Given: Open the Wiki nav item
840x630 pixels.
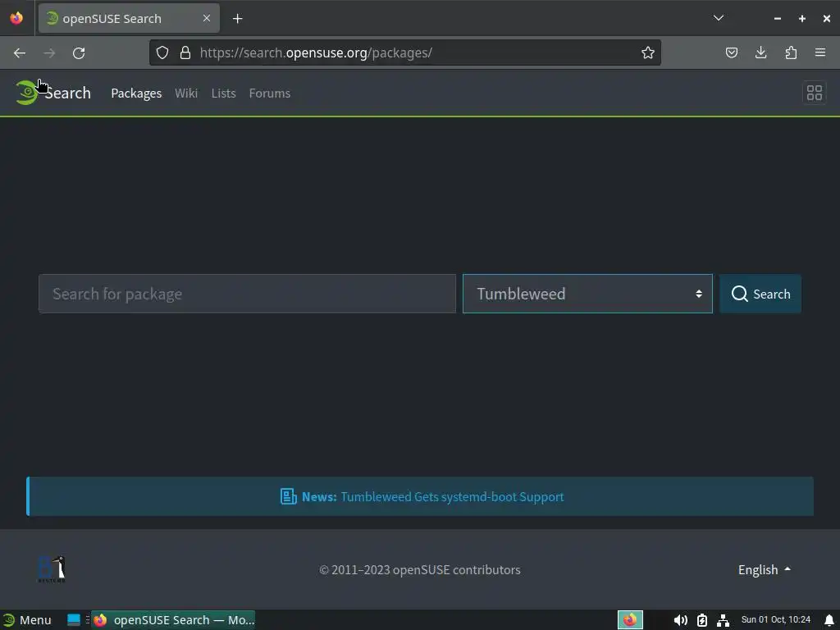Looking at the screenshot, I should click(186, 94).
